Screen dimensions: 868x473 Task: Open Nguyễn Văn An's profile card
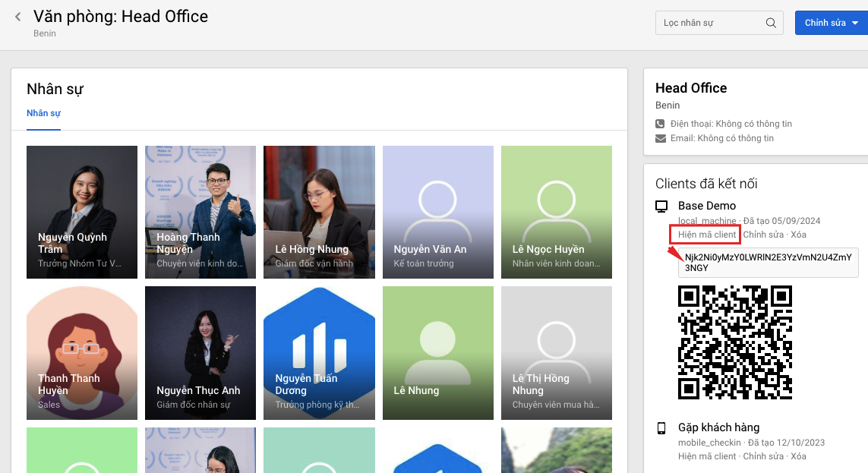click(438, 212)
